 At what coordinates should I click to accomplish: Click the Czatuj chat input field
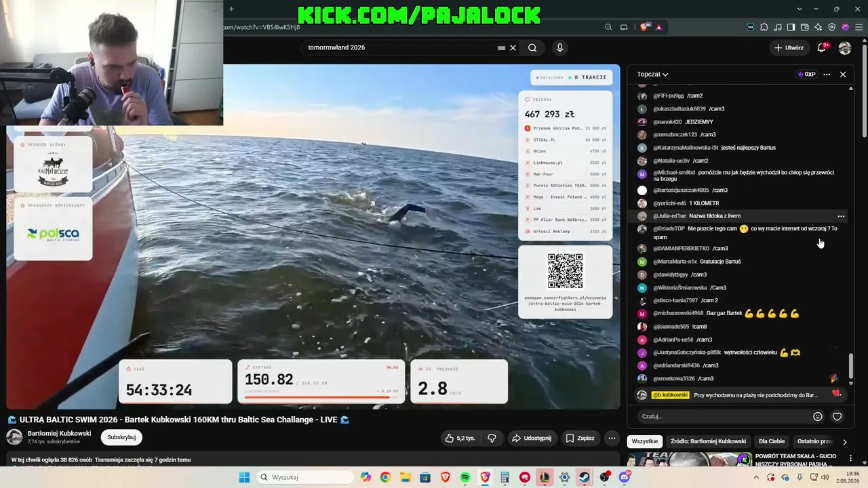click(x=722, y=416)
